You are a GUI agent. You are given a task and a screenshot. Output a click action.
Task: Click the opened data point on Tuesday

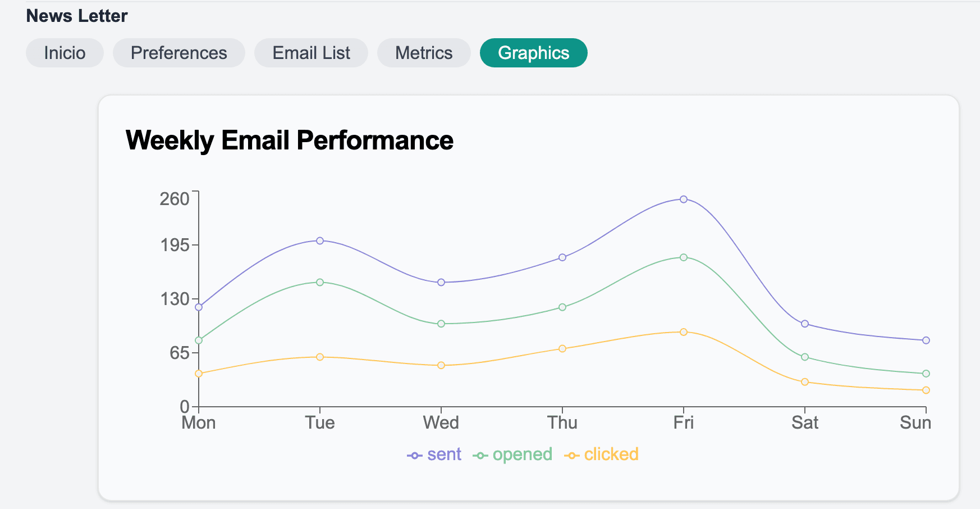[320, 282]
